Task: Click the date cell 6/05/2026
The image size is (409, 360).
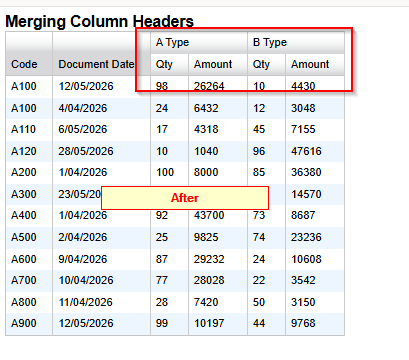Action: pos(101,129)
